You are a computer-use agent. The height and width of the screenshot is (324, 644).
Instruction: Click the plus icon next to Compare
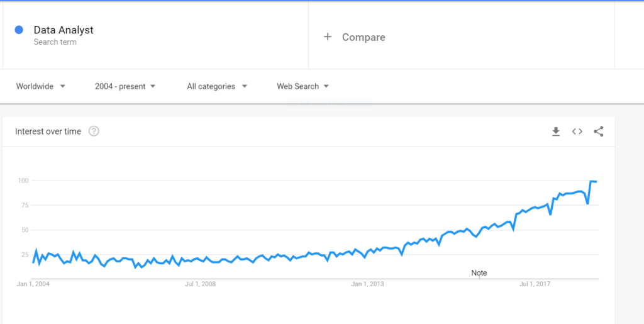point(327,37)
